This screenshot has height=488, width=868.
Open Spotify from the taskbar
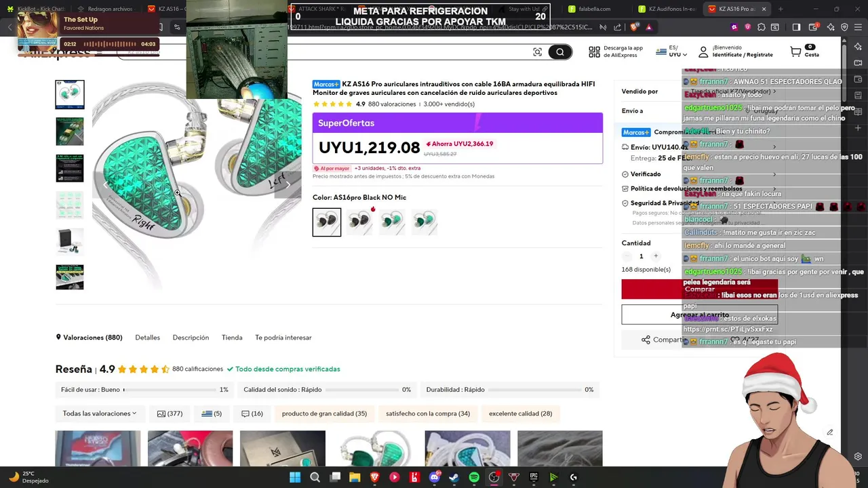pos(474,477)
